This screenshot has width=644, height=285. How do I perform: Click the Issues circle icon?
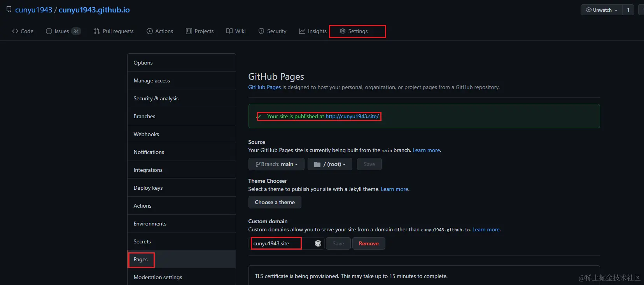[x=49, y=31]
